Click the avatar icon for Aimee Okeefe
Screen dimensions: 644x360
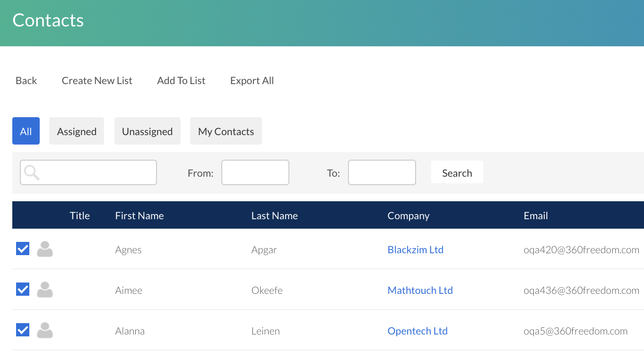pyautogui.click(x=45, y=290)
